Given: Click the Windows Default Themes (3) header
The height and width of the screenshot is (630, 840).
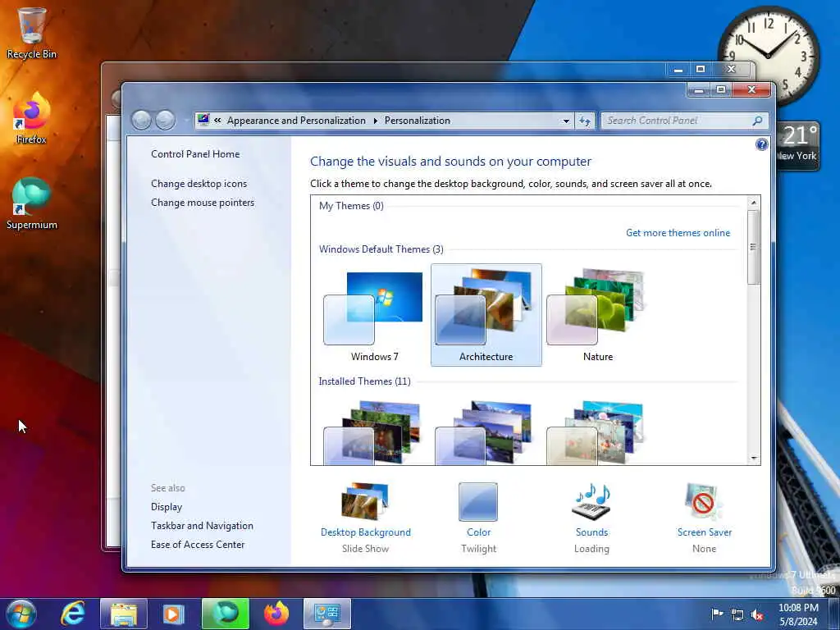Looking at the screenshot, I should pyautogui.click(x=381, y=249).
